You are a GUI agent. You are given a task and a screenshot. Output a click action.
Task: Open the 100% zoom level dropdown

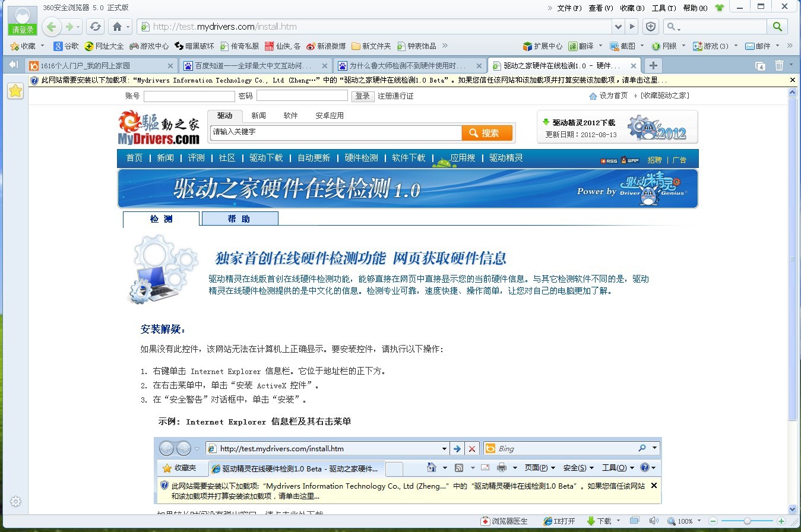699,521
